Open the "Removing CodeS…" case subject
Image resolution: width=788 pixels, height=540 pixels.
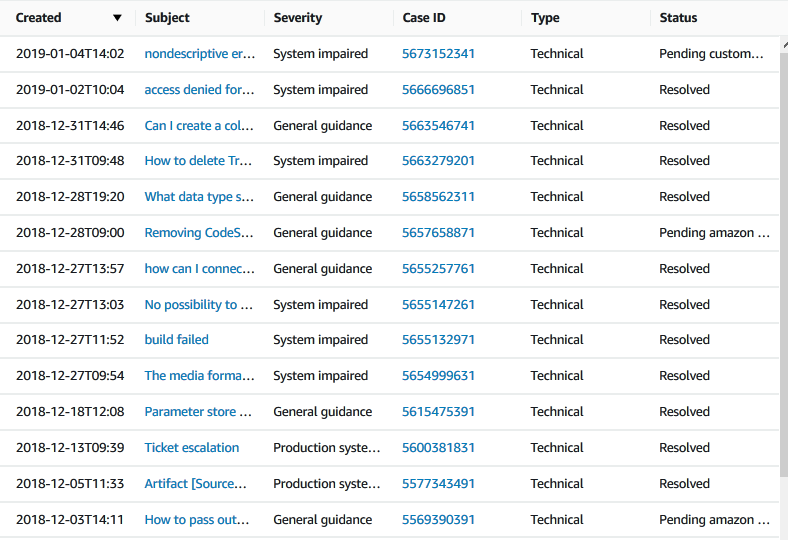tap(199, 233)
